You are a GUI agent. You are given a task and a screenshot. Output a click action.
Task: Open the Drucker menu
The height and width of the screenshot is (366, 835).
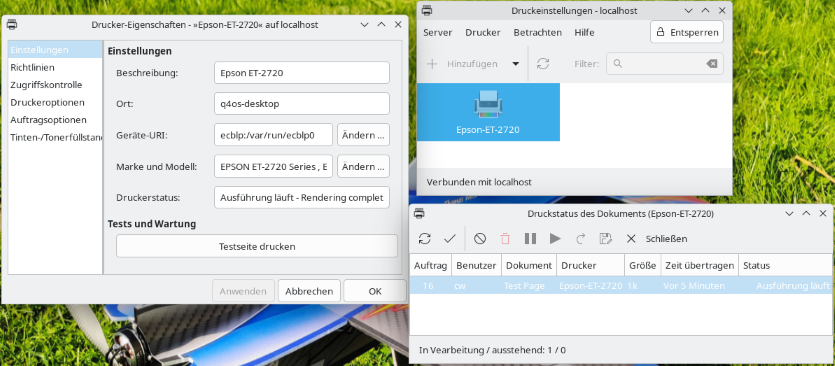pos(482,32)
